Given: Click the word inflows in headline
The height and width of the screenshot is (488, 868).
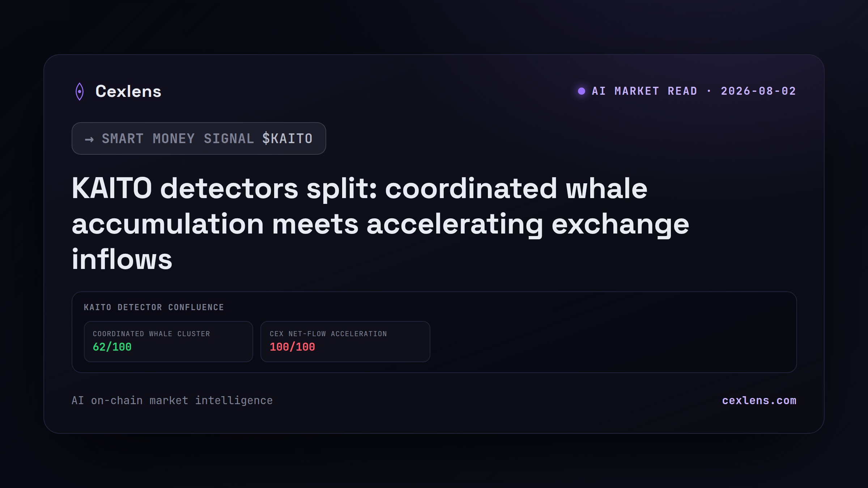Looking at the screenshot, I should (x=122, y=260).
